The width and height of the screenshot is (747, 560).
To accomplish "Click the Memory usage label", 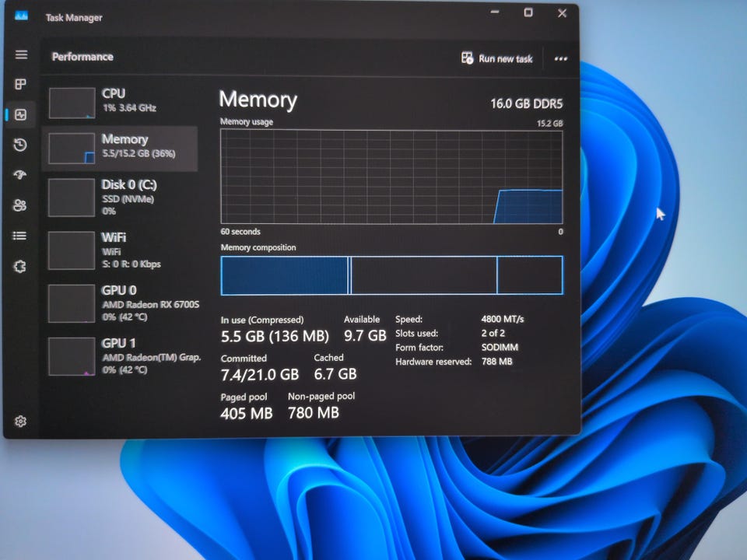I will (x=247, y=122).
